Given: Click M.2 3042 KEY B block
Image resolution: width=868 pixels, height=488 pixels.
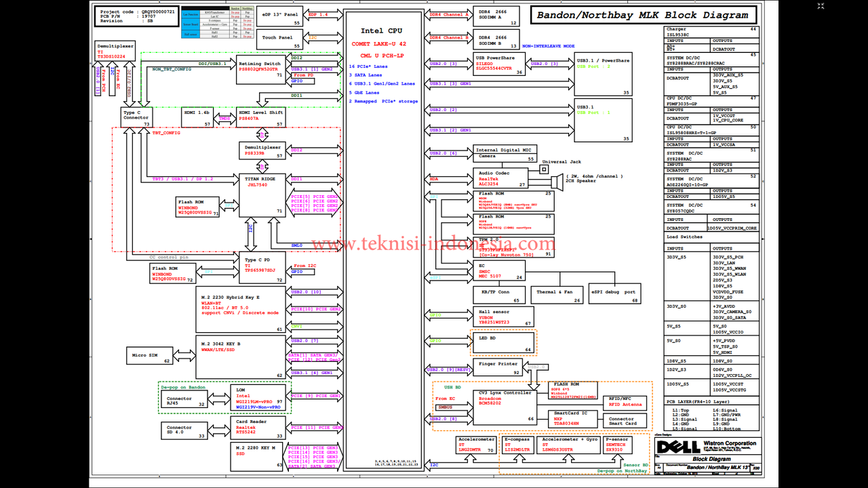Looking at the screenshot, I should tap(241, 357).
